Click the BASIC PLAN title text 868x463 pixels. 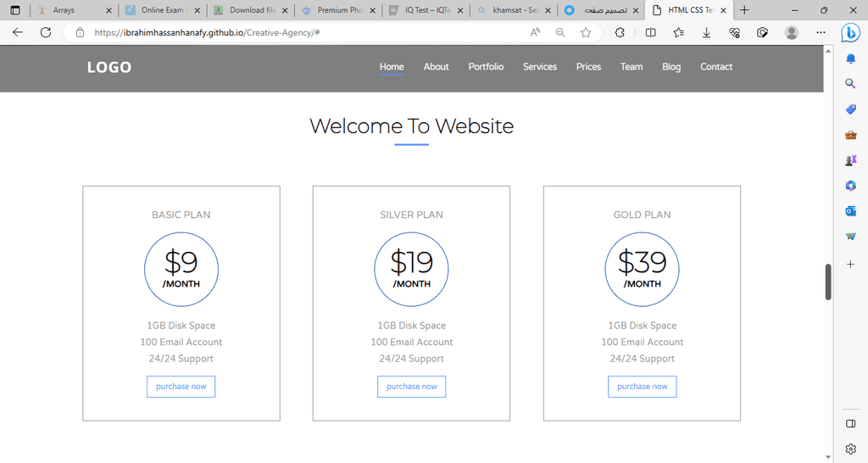coord(181,215)
